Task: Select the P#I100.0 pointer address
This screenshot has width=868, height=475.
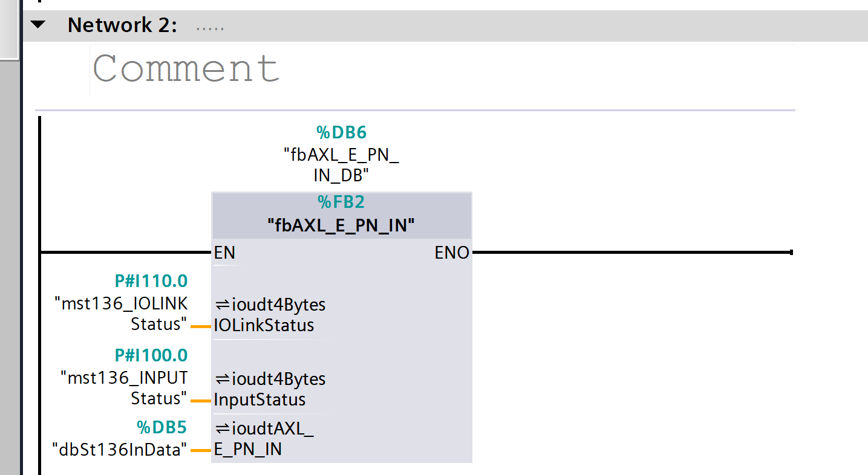Action: click(151, 355)
